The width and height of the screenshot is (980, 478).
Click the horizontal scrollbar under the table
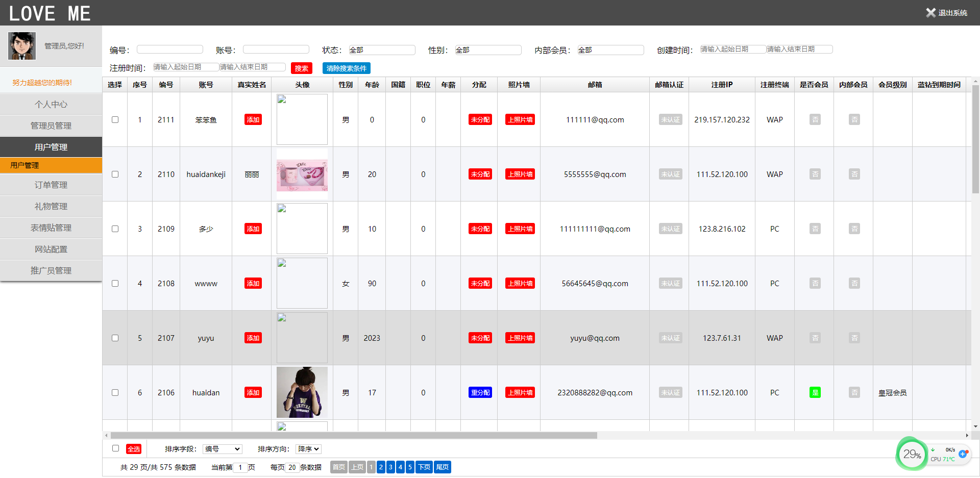(353, 436)
